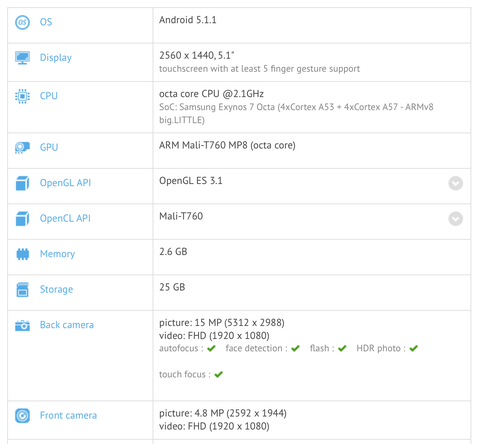Click the Display monitor icon

coord(22,58)
